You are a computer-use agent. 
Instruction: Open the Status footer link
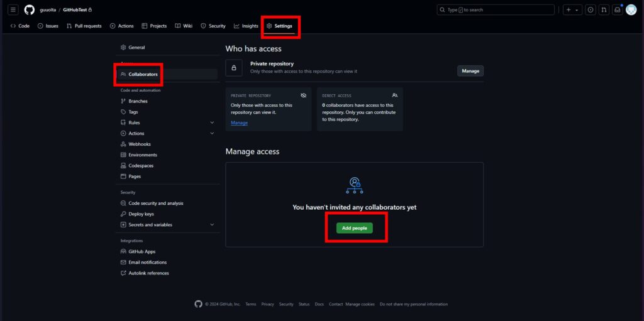(304, 304)
